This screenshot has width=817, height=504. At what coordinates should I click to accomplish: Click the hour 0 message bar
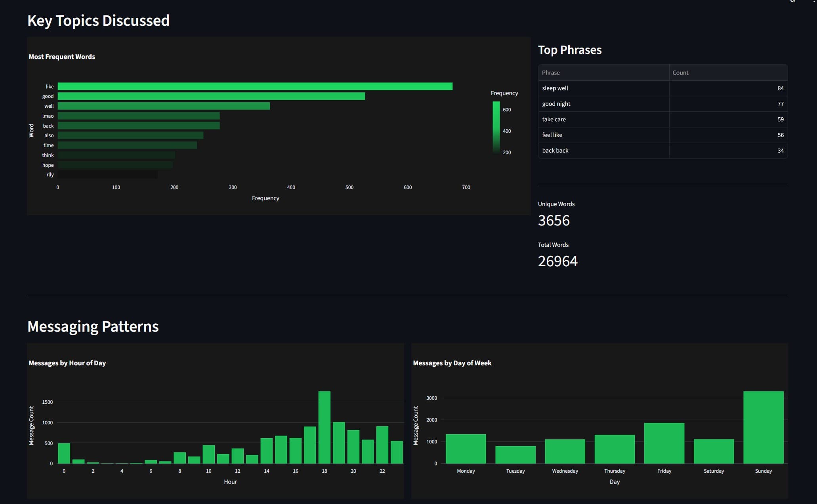(64, 453)
